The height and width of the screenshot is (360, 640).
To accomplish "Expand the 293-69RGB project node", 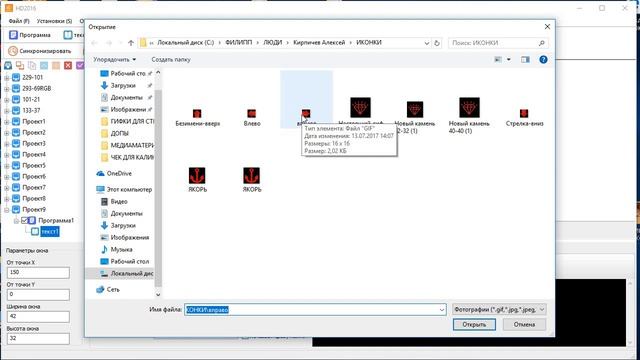I will (x=7, y=89).
